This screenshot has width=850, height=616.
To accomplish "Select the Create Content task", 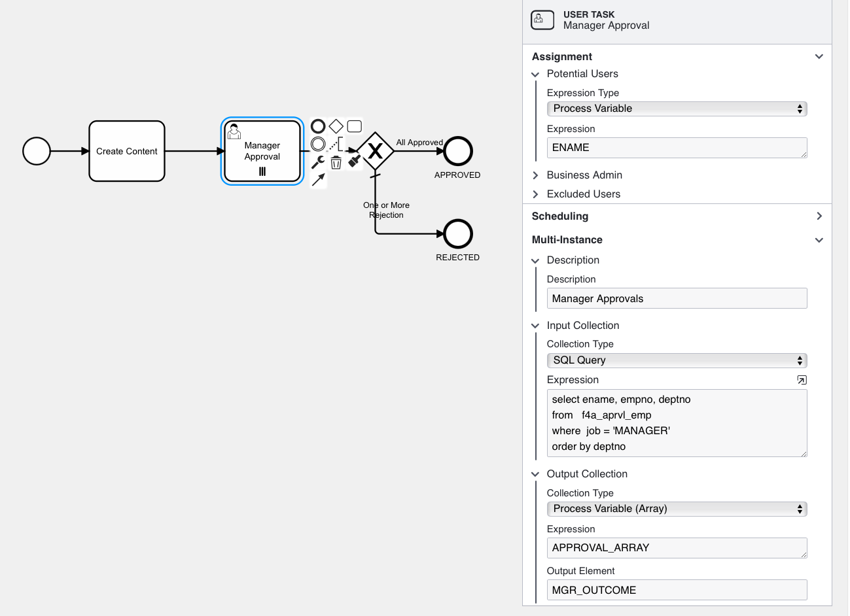I will pyautogui.click(x=127, y=151).
